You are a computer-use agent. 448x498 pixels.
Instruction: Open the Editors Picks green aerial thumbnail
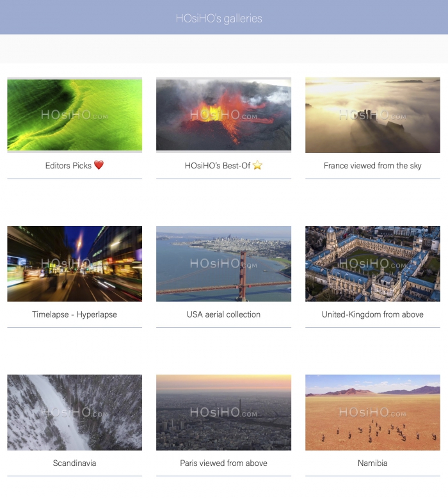75,115
